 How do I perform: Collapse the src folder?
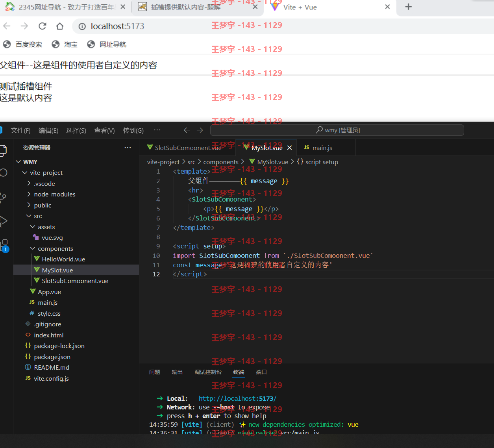point(29,216)
